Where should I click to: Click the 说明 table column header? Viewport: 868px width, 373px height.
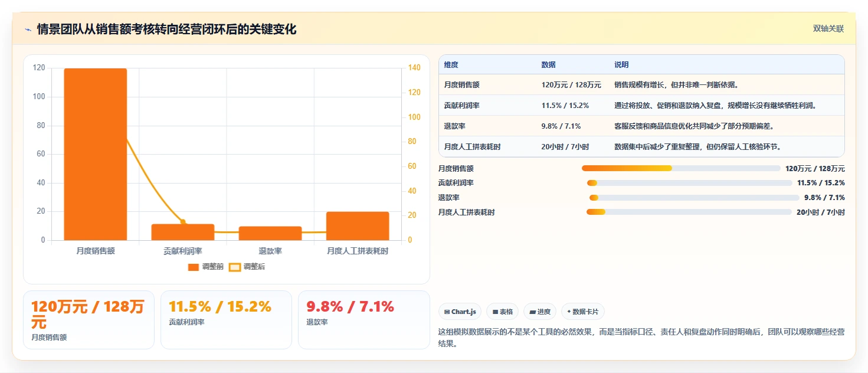[x=622, y=65]
